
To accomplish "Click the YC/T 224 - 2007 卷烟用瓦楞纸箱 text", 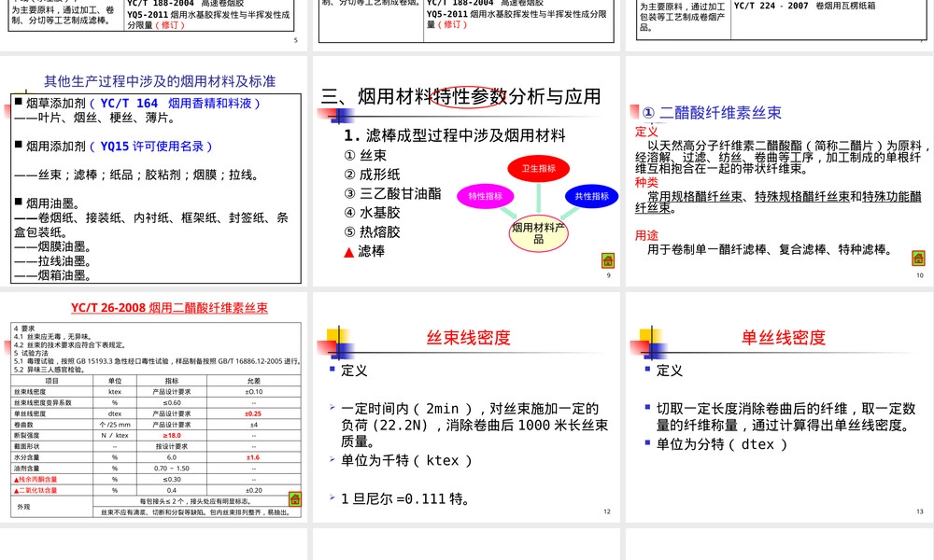I will [x=805, y=6].
